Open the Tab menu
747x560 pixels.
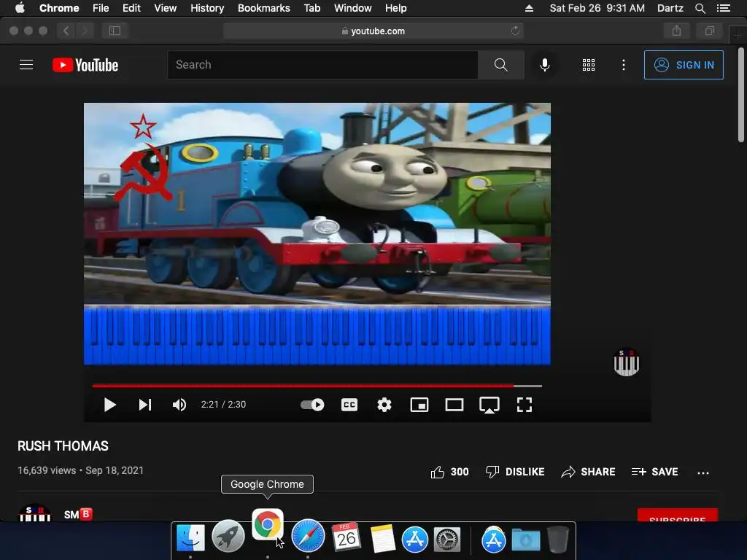312,8
